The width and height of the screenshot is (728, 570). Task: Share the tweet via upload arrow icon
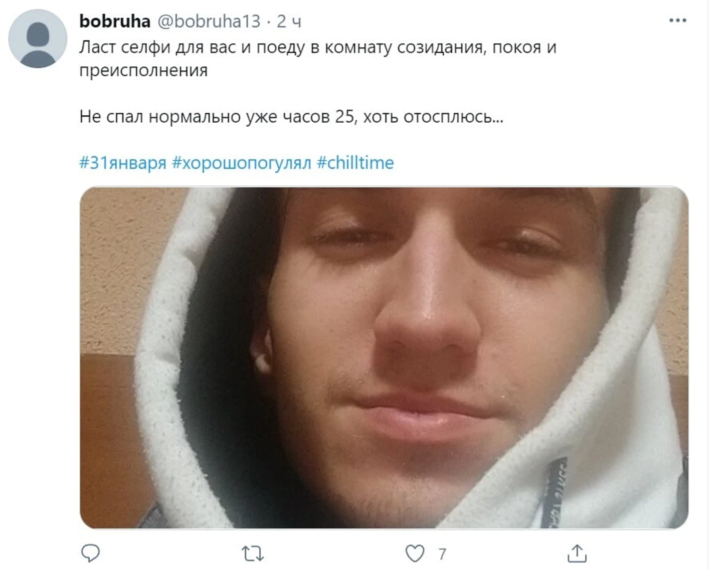point(577,553)
